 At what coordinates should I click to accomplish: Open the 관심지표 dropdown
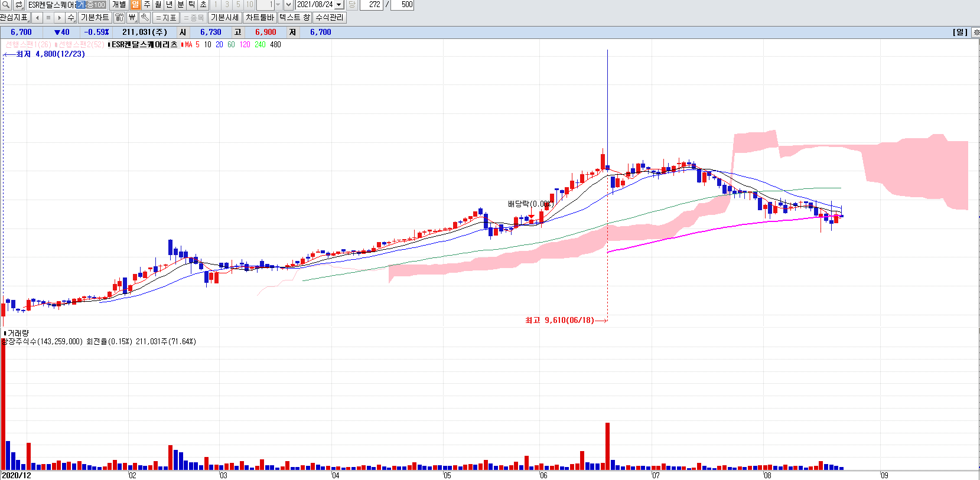click(x=15, y=18)
